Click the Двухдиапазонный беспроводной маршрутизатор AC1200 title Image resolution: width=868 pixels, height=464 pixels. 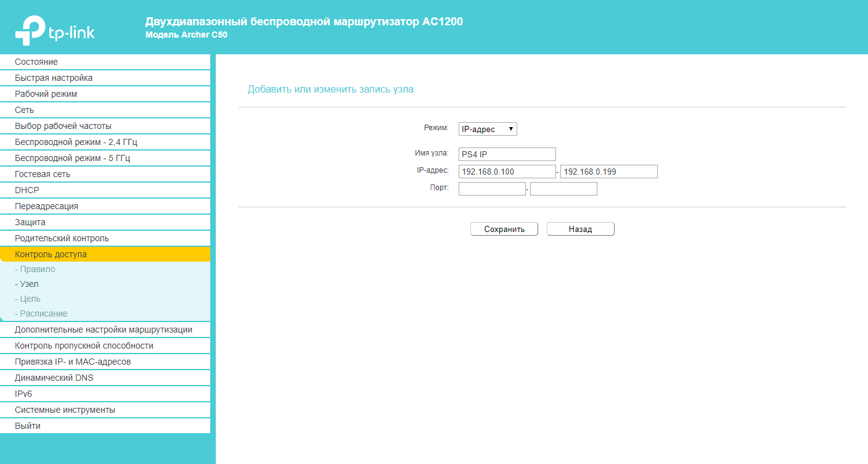pyautogui.click(x=304, y=22)
